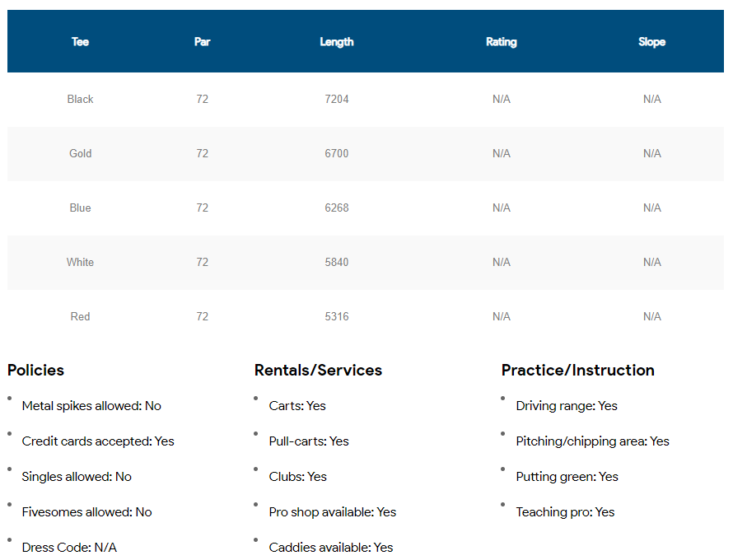The width and height of the screenshot is (733, 560).
Task: Select the White tee row label
Action: (x=80, y=262)
